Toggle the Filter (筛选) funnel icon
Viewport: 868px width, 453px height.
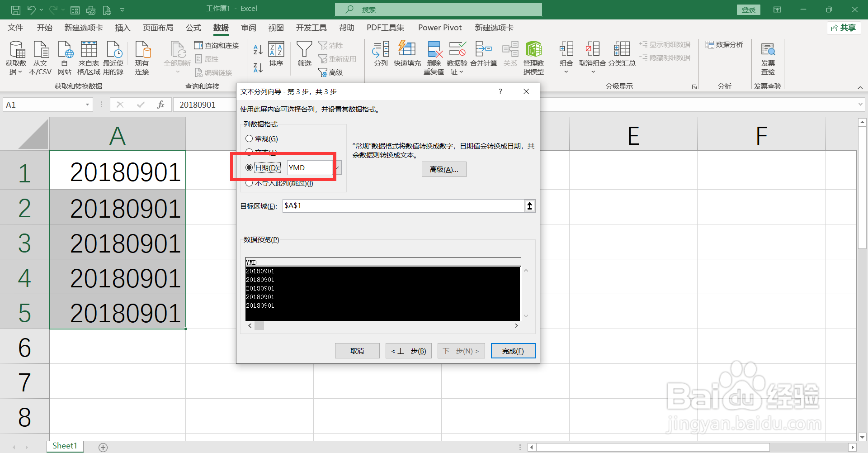tap(304, 49)
